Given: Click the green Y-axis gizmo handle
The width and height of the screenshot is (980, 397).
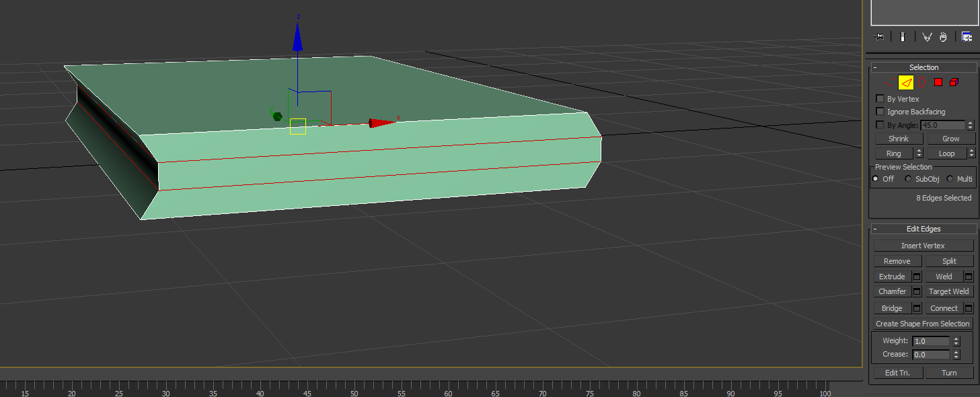Looking at the screenshot, I should point(277,116).
